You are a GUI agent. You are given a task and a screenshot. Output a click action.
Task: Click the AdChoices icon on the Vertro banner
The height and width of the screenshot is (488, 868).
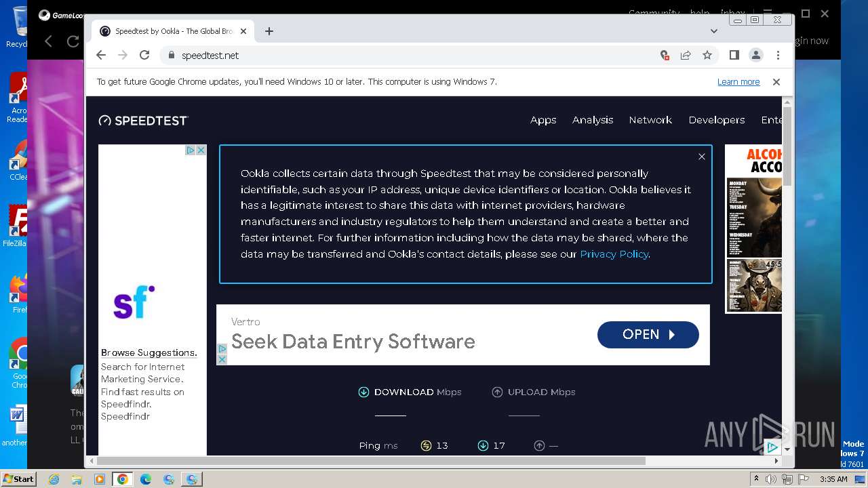(x=222, y=348)
